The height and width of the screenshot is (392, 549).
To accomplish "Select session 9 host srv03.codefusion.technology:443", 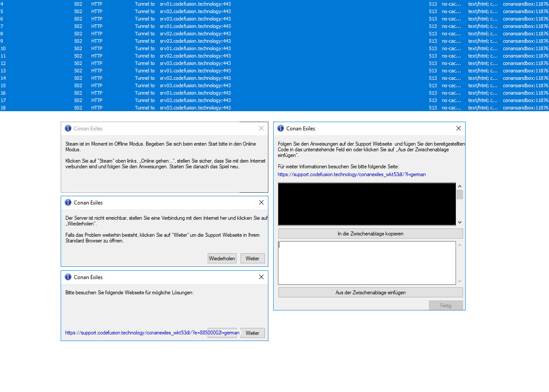I will (196, 41).
